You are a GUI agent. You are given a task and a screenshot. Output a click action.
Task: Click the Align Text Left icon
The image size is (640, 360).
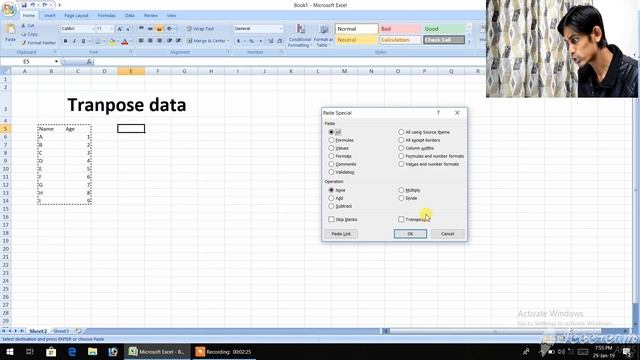click(x=141, y=41)
